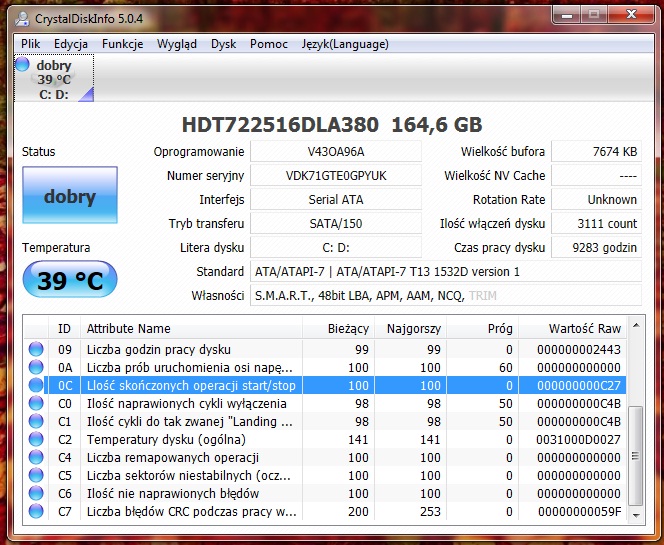Open the Język(Language) menu
Screen dimensions: 664x545
[x=345, y=44]
